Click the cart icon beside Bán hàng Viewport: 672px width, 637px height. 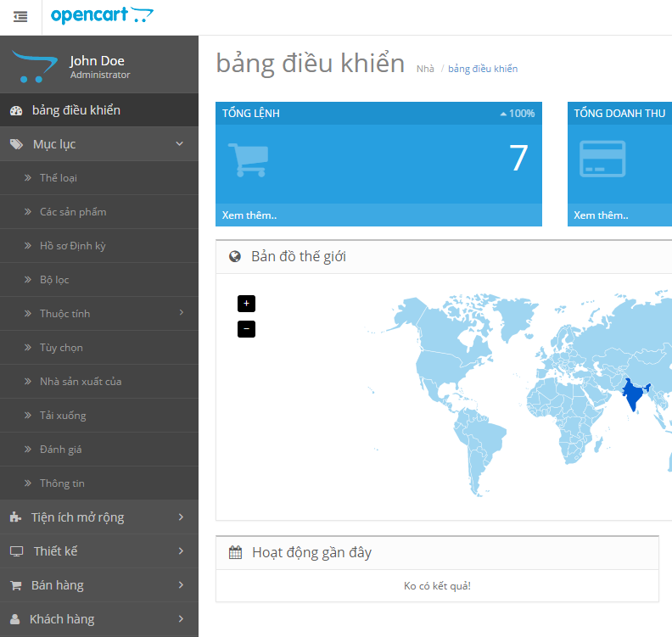click(x=16, y=585)
